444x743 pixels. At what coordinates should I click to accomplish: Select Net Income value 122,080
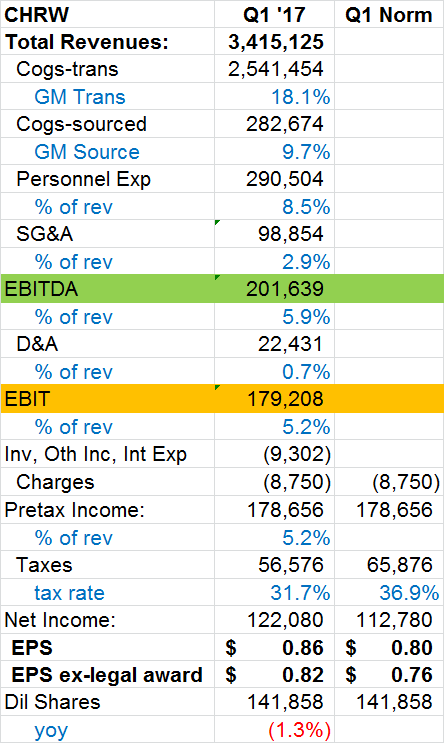285,620
